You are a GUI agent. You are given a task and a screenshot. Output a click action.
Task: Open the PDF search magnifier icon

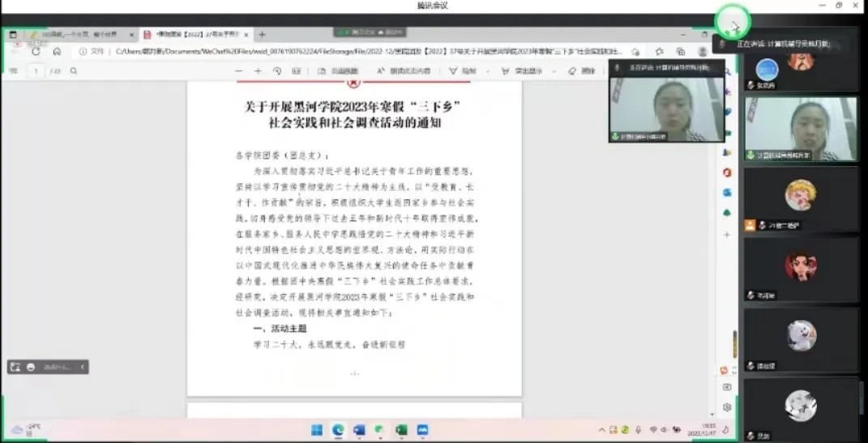coord(74,71)
